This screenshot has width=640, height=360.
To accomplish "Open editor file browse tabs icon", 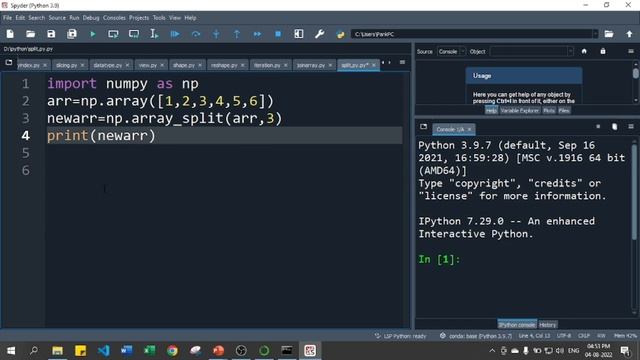I will point(9,62).
